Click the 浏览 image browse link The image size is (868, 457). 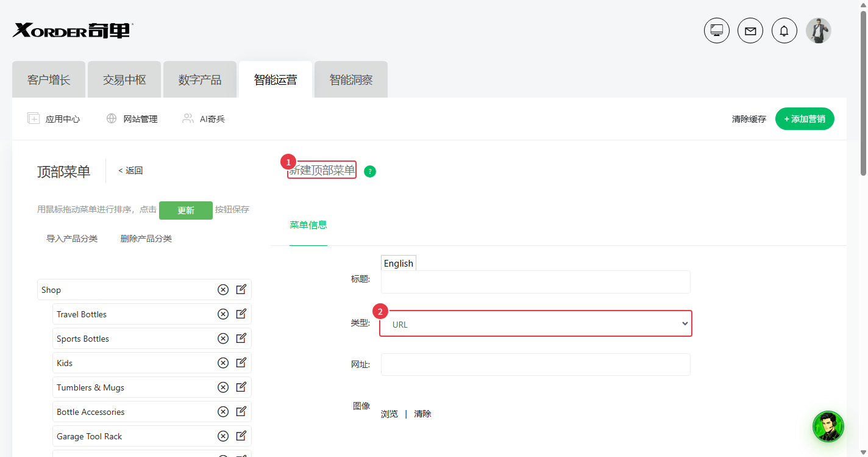tap(390, 414)
